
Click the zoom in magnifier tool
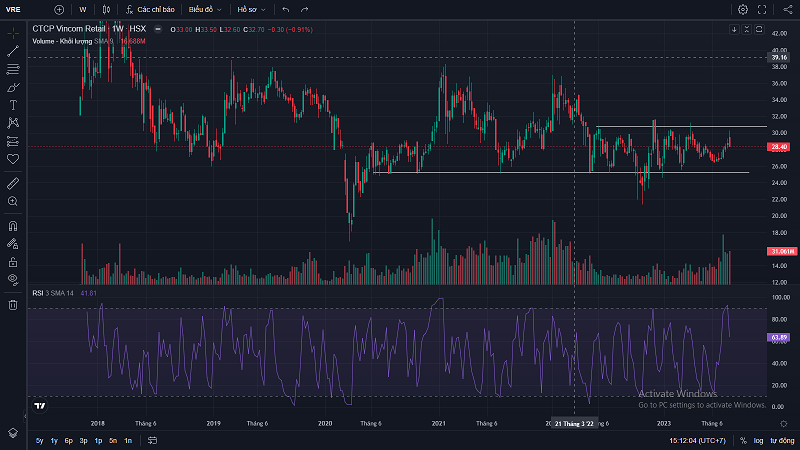click(x=13, y=201)
